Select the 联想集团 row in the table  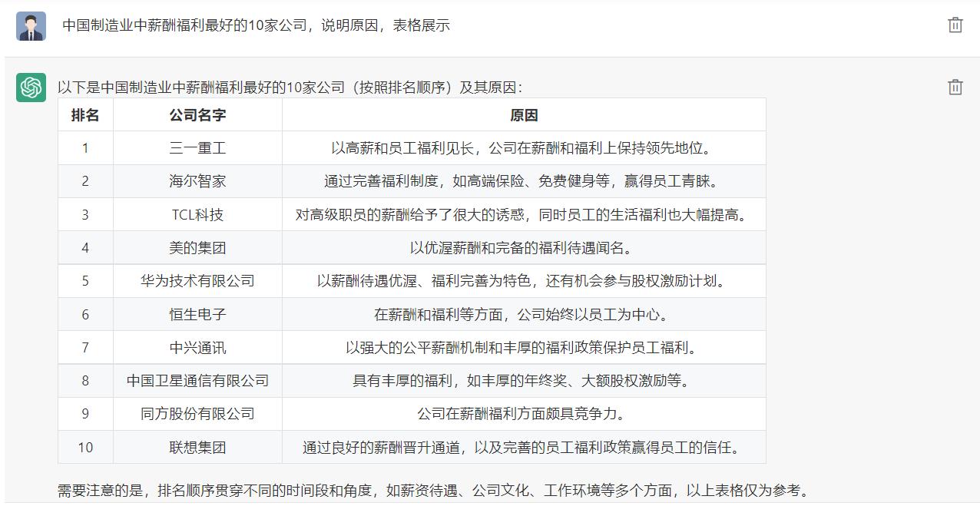[x=197, y=447]
